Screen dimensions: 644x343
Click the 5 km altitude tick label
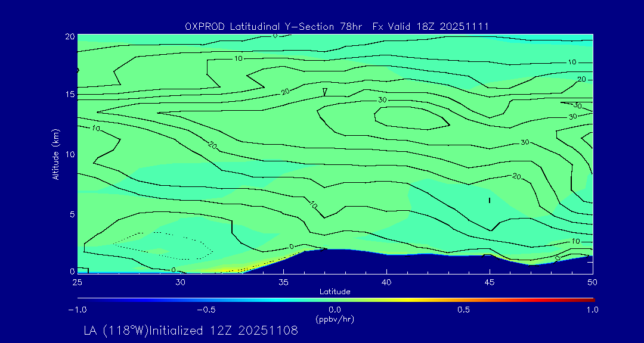click(71, 214)
